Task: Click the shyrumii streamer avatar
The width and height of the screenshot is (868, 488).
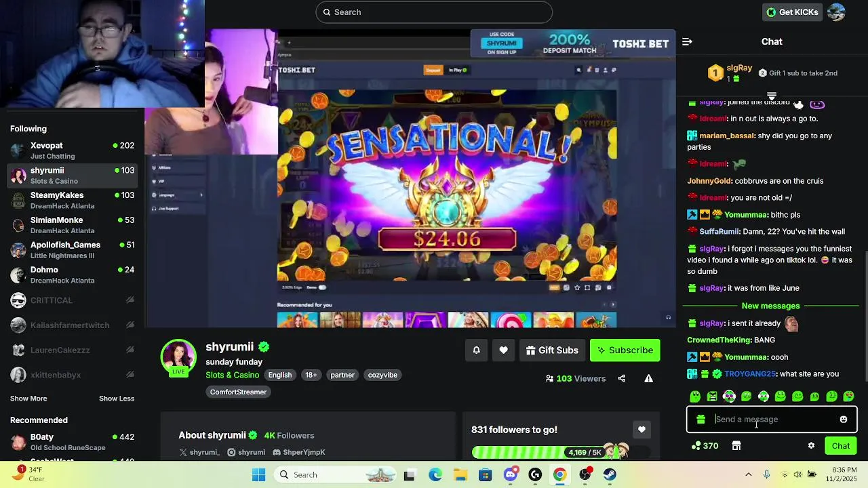Action: [178, 357]
